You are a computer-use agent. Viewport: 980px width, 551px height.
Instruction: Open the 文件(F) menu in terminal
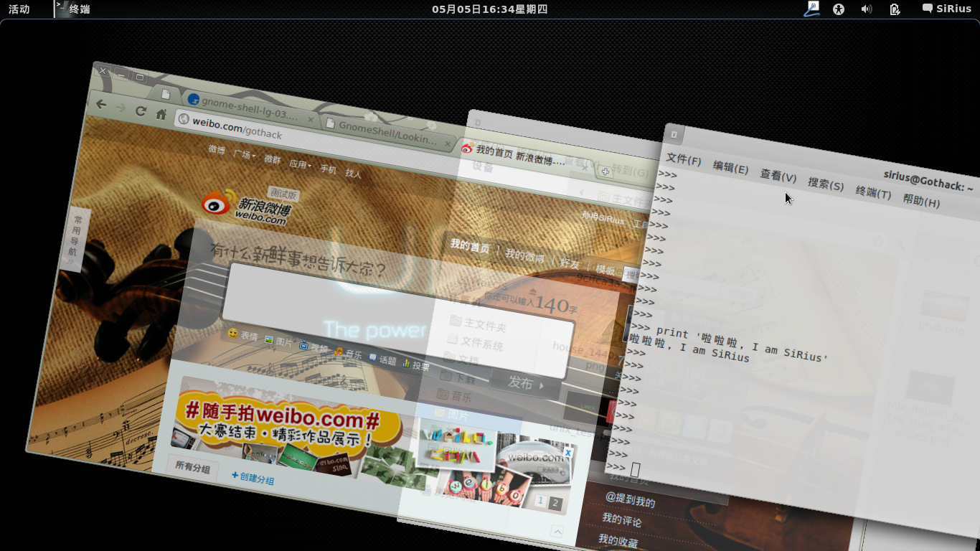pyautogui.click(x=683, y=159)
